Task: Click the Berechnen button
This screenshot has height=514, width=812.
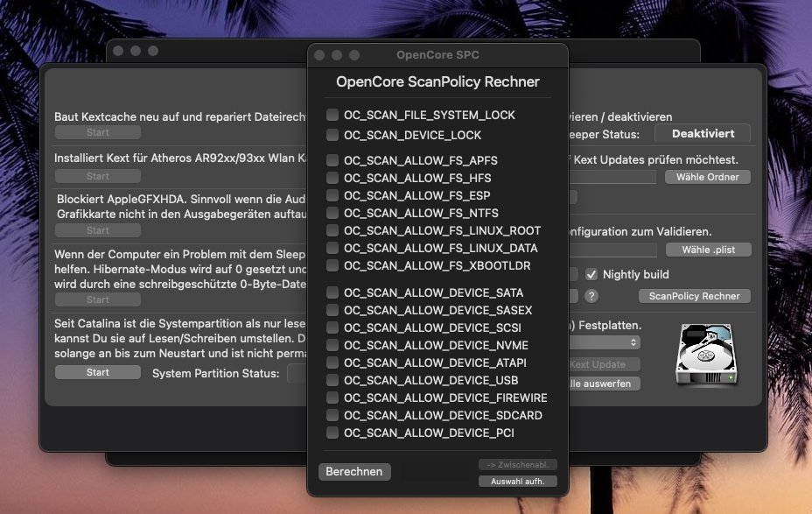Action: click(x=354, y=471)
